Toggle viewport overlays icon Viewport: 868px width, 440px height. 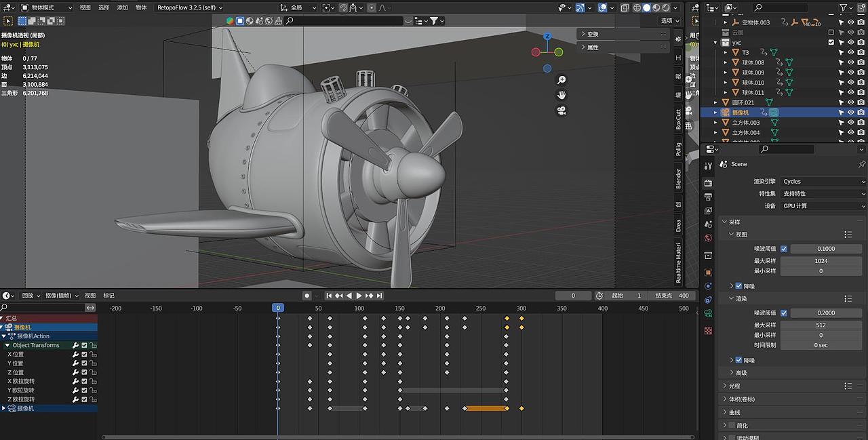pos(601,7)
